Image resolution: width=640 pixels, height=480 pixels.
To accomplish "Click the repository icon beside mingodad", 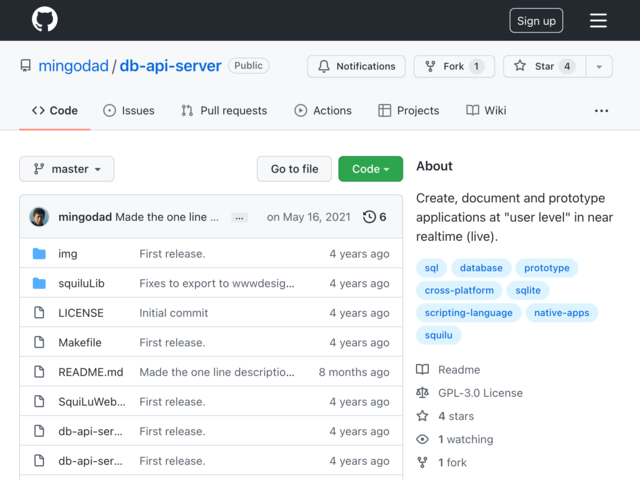I will tap(26, 66).
